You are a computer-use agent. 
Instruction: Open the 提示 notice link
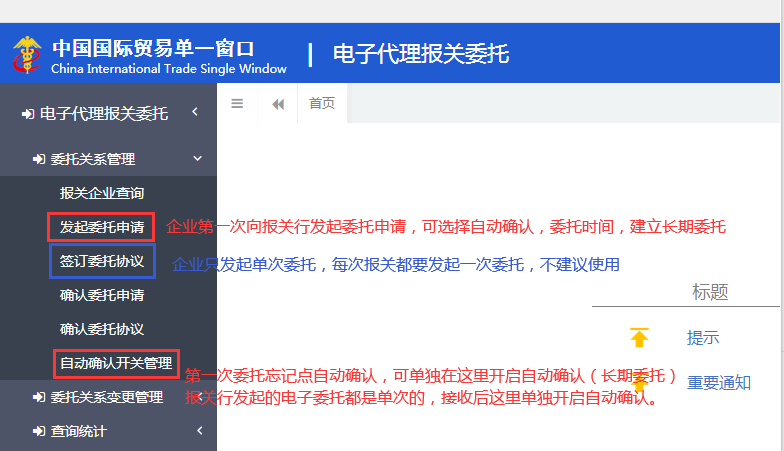click(703, 338)
